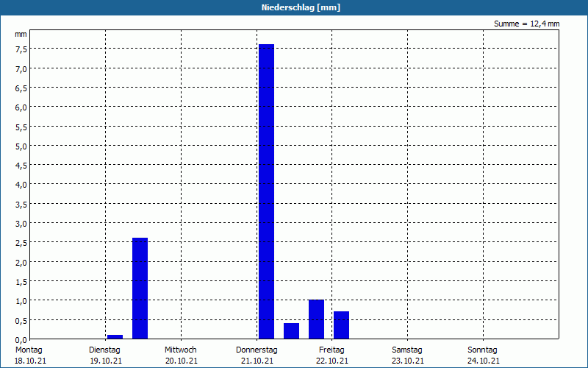Click the 4,0 y-axis value
This screenshot has height=368, width=588.
pyautogui.click(x=21, y=185)
